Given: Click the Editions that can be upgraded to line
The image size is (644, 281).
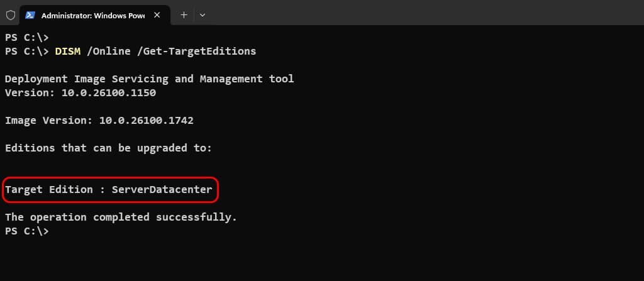Looking at the screenshot, I should point(108,148).
